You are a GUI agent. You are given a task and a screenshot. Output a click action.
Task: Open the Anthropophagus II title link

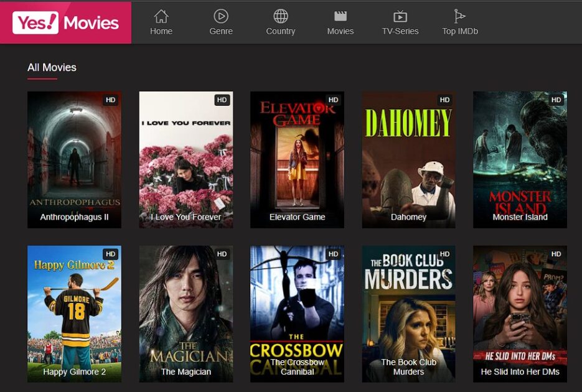pos(74,217)
